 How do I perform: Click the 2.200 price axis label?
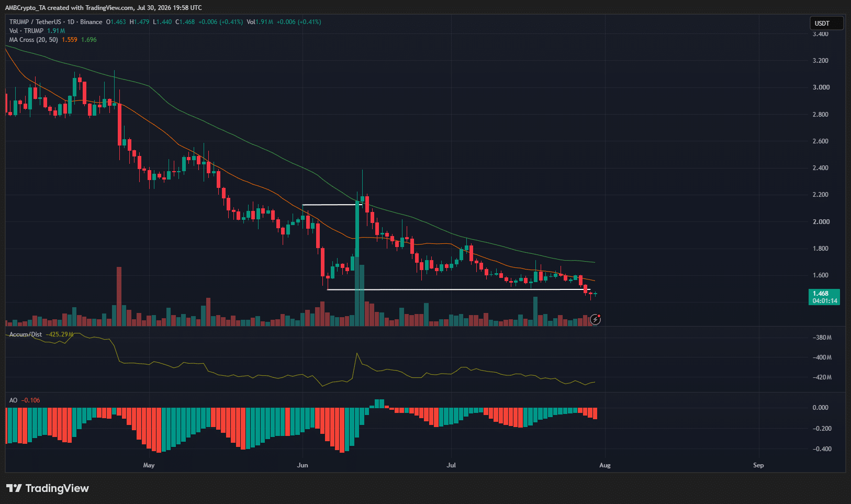pyautogui.click(x=821, y=195)
